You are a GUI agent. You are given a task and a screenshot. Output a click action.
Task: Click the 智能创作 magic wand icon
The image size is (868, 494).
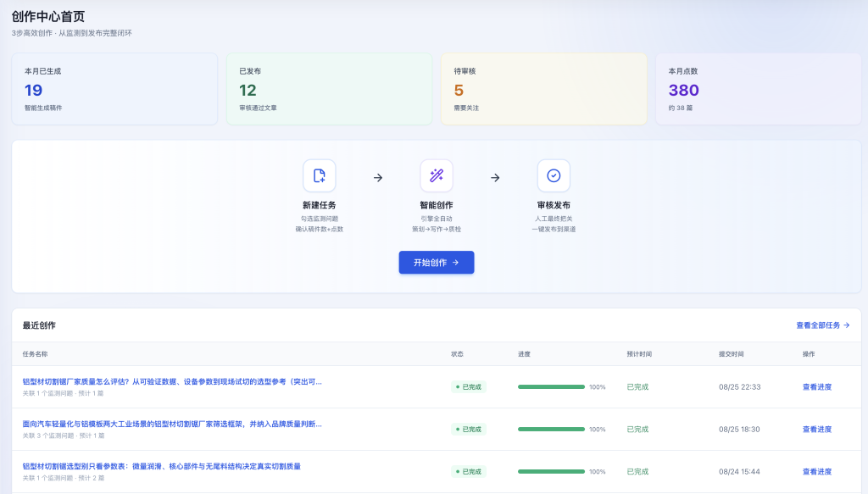click(437, 176)
